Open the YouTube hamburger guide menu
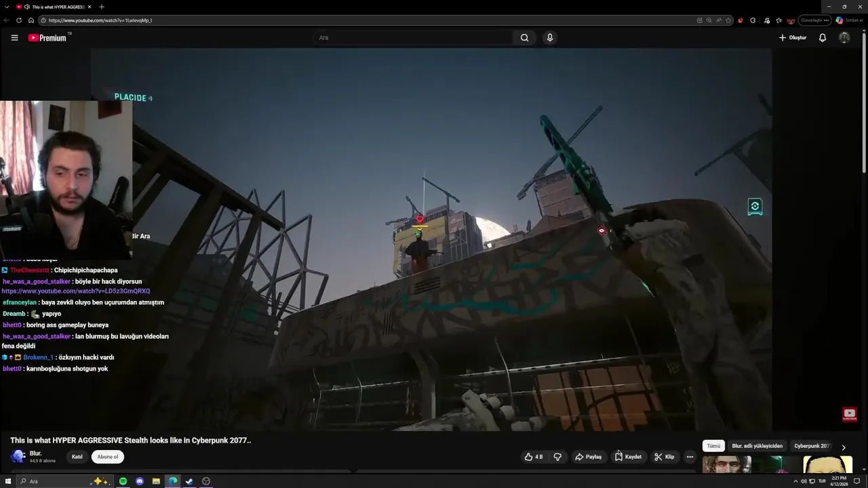The width and height of the screenshot is (868, 488). pyautogui.click(x=14, y=38)
